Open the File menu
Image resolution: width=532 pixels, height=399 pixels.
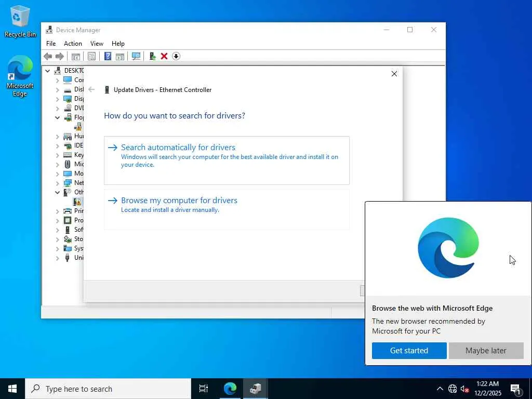(x=51, y=44)
